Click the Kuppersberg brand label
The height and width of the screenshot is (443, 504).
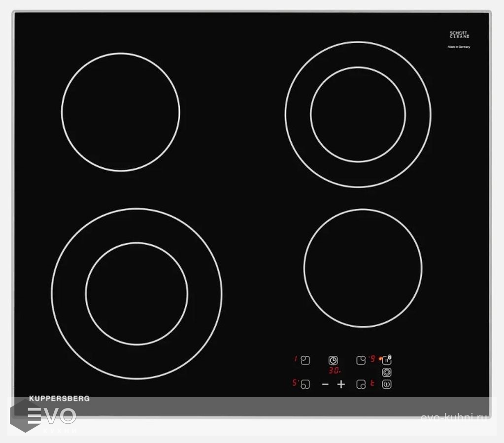pos(59,399)
